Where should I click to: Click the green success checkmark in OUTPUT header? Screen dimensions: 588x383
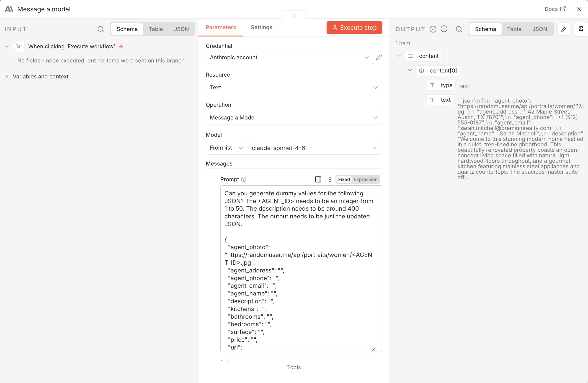[433, 29]
